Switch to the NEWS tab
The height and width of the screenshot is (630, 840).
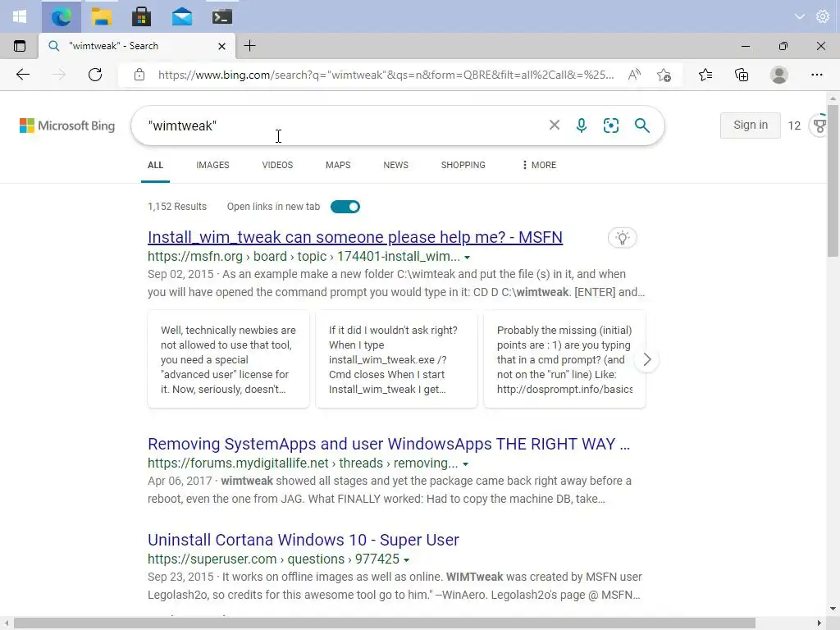click(x=396, y=165)
